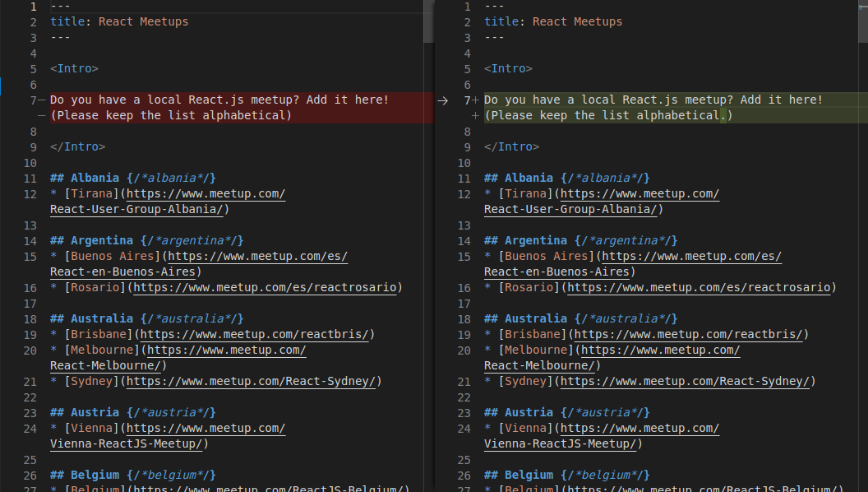The image size is (868, 492).
Task: Follow the Vienna meetup URL in right pane
Action: pyautogui.click(x=602, y=436)
